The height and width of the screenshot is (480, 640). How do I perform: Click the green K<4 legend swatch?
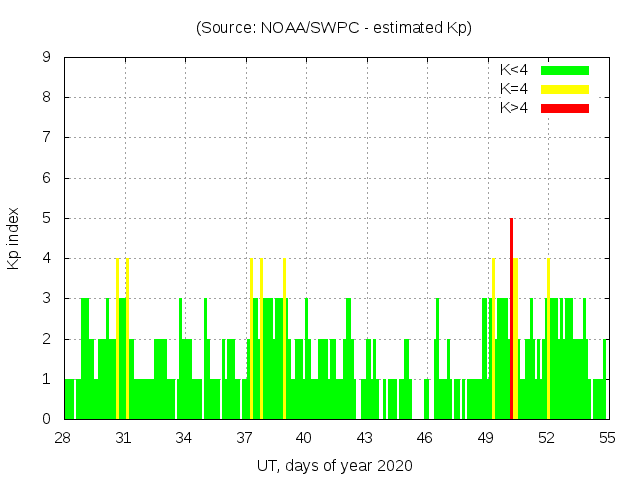point(565,70)
